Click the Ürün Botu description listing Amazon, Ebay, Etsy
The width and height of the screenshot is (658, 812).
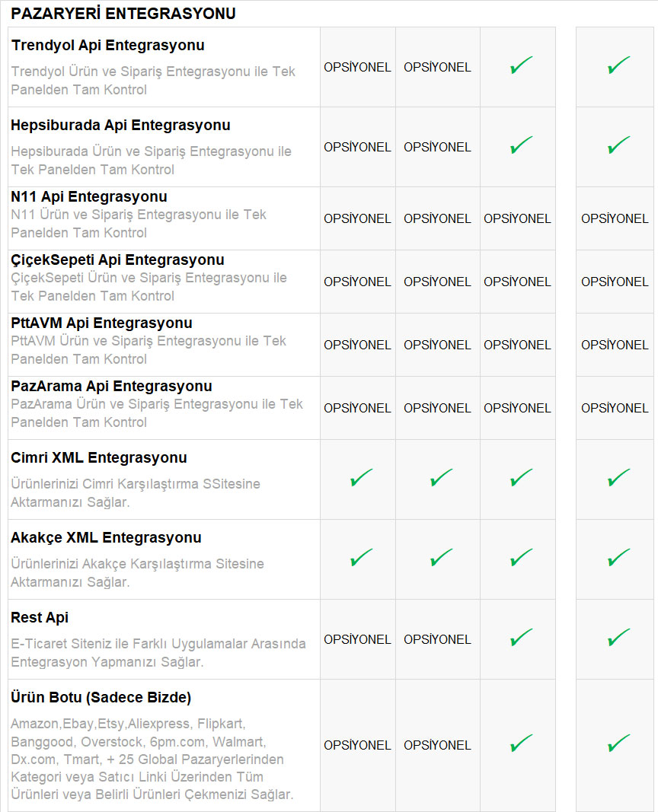point(152,759)
